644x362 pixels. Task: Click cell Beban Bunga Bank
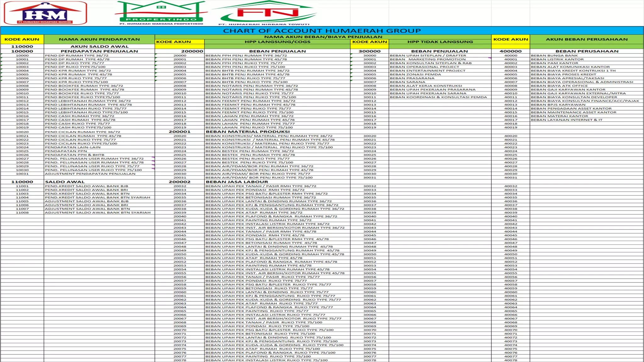pyautogui.click(x=554, y=56)
